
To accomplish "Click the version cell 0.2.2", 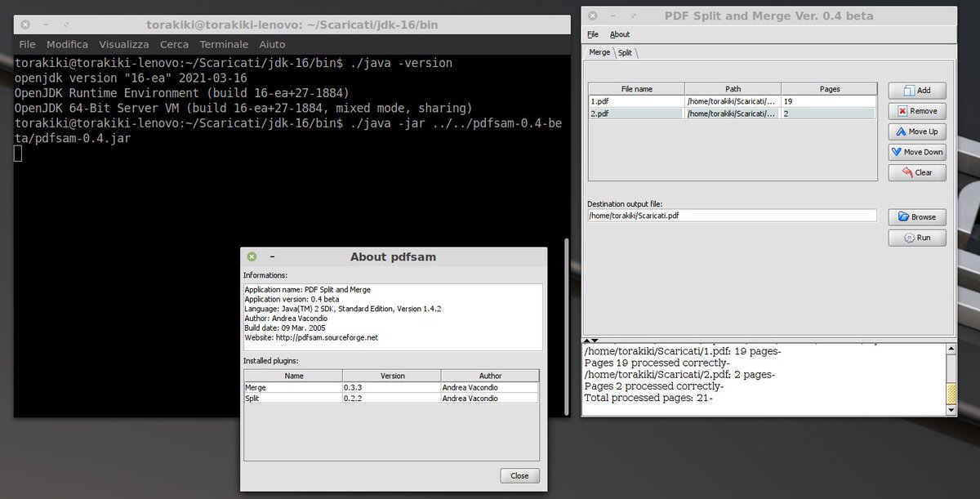I will (x=392, y=398).
